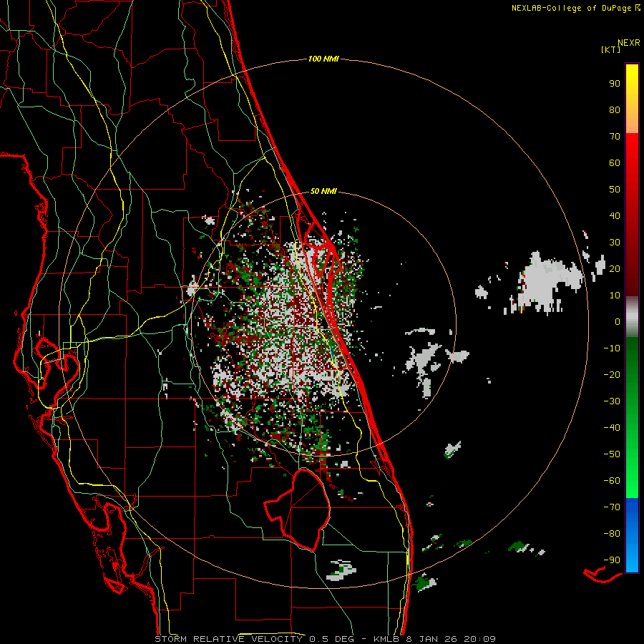Click the [KT] units label
Image resolution: width=644 pixels, height=644 pixels.
pyautogui.click(x=611, y=49)
